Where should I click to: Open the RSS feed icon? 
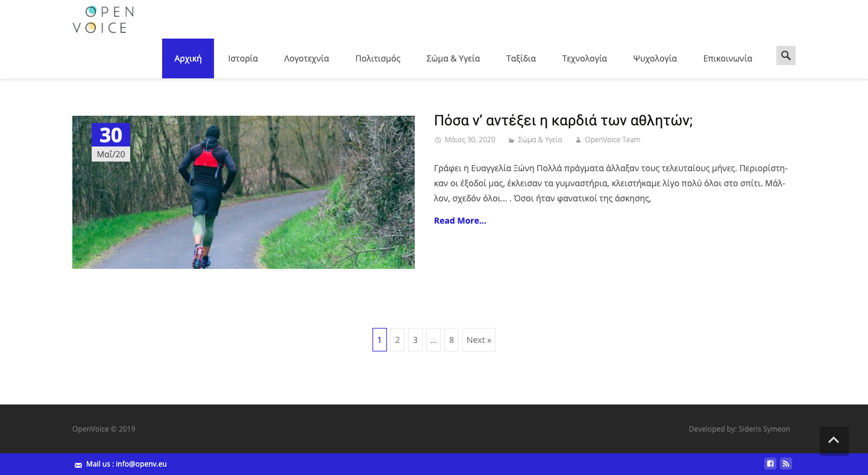(785, 464)
